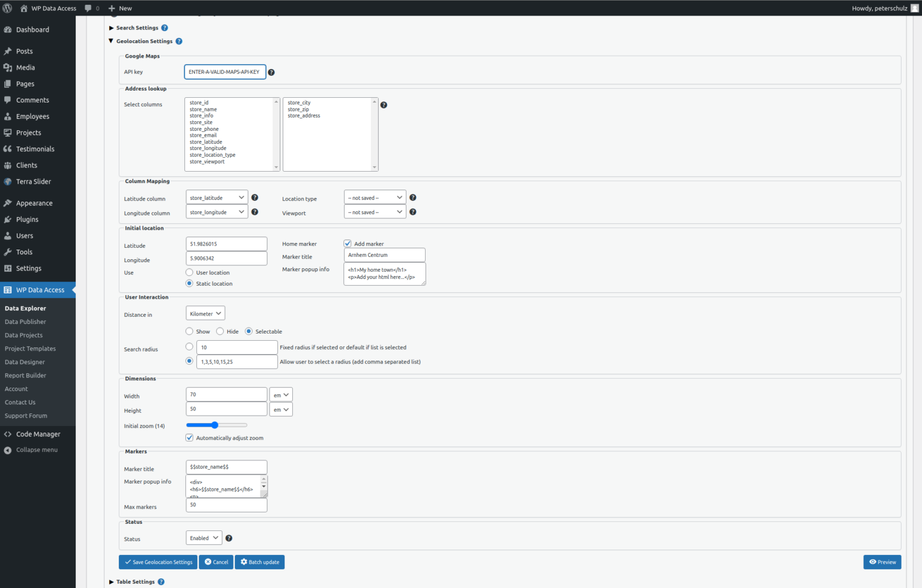The width and height of the screenshot is (922, 588).
Task: Click the Max markers input field
Action: click(x=226, y=505)
